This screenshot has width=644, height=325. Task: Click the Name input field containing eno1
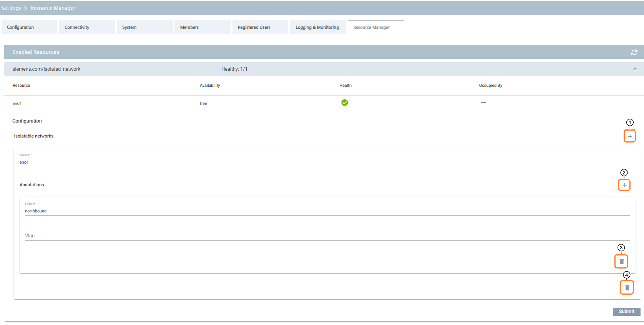[x=327, y=162]
